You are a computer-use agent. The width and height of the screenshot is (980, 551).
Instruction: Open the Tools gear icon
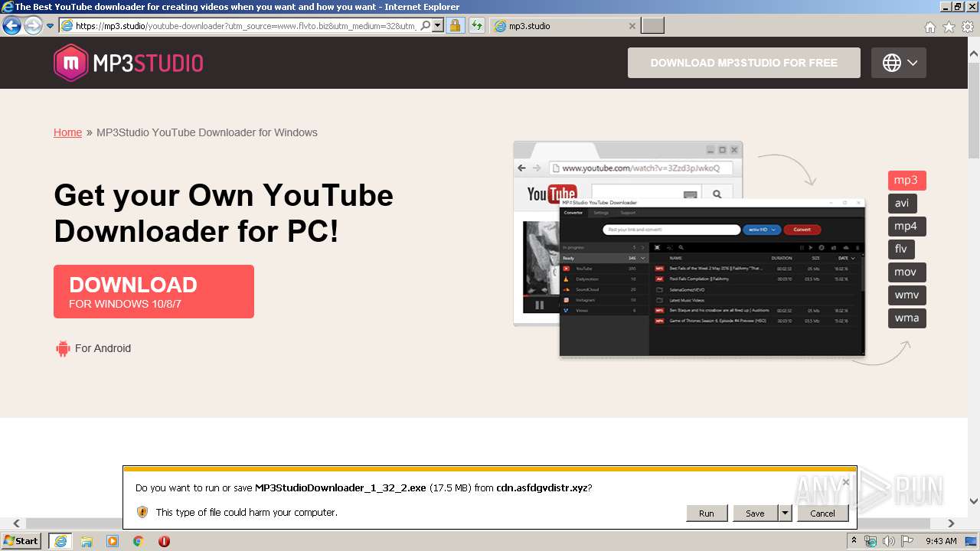[x=968, y=27]
